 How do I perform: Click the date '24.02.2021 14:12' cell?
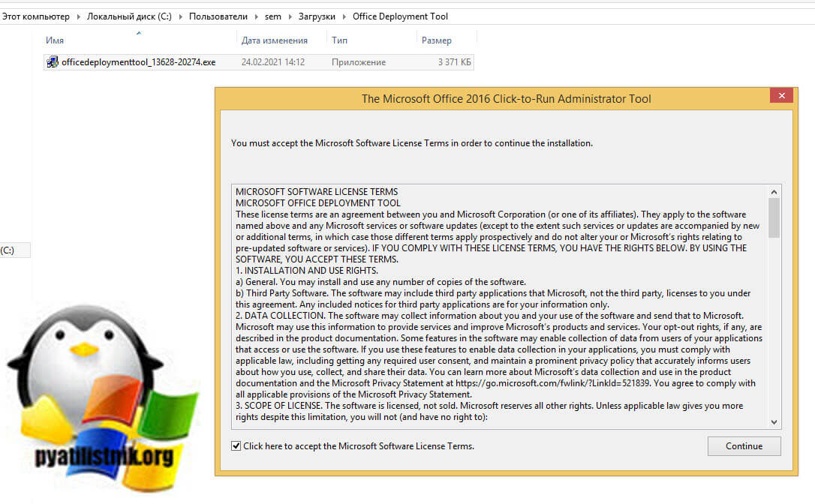(273, 61)
